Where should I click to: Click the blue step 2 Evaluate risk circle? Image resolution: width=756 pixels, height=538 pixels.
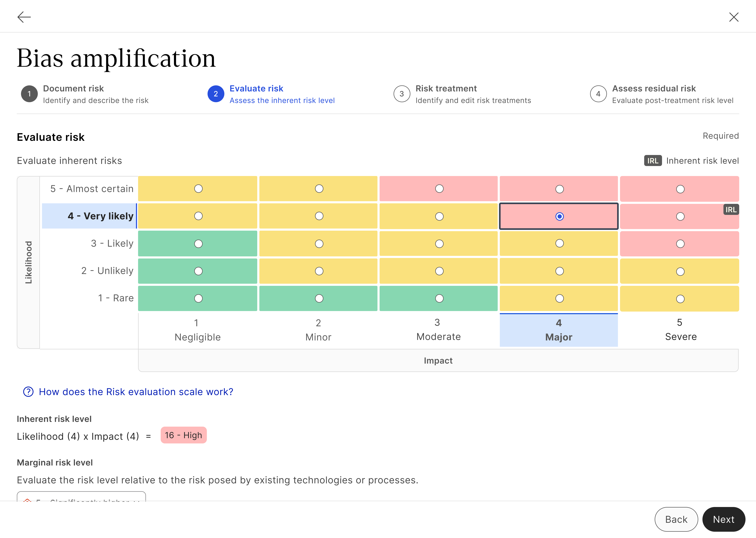pyautogui.click(x=216, y=94)
